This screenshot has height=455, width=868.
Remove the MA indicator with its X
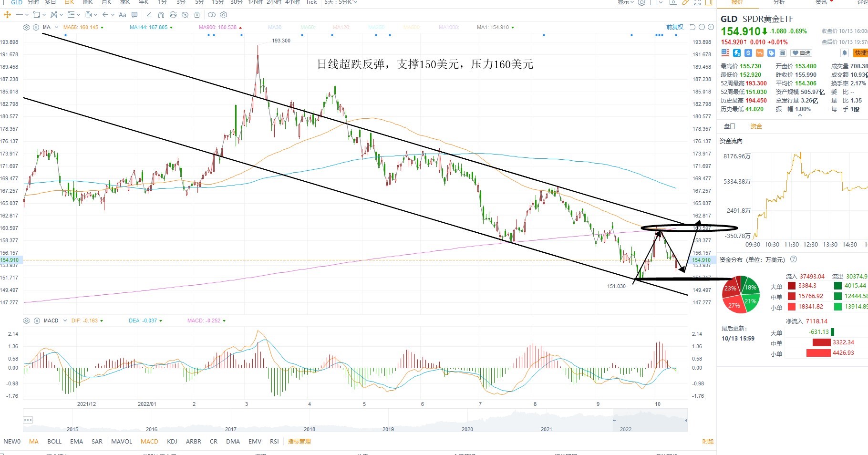point(36,27)
